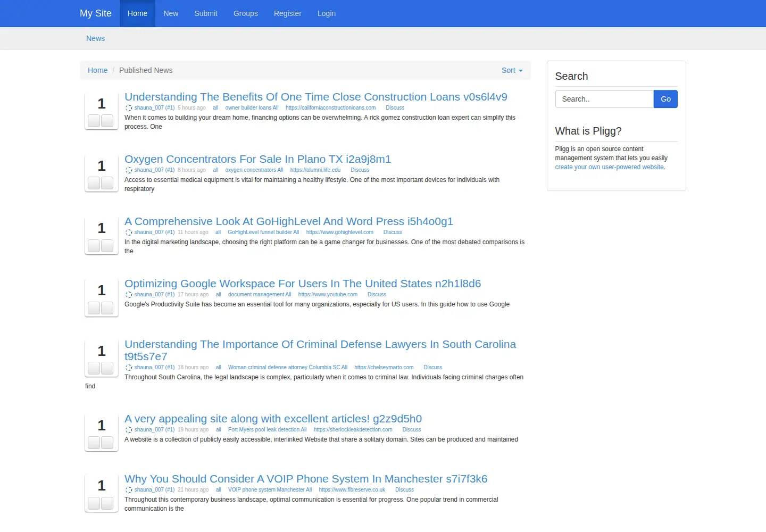
Task: Select the News category in the sub-navigation bar
Action: click(96, 38)
